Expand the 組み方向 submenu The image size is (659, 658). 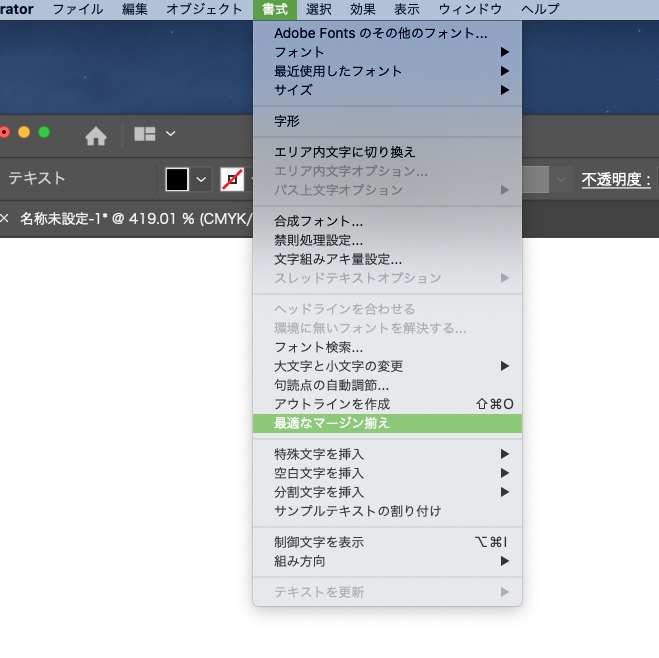(299, 561)
